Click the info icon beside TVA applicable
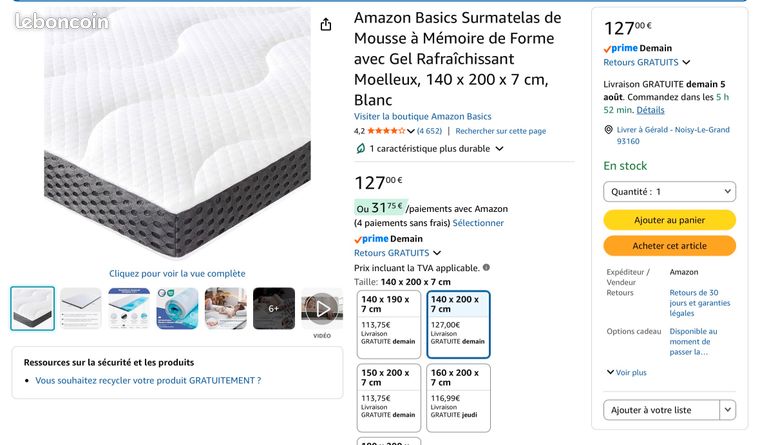 [x=486, y=267]
